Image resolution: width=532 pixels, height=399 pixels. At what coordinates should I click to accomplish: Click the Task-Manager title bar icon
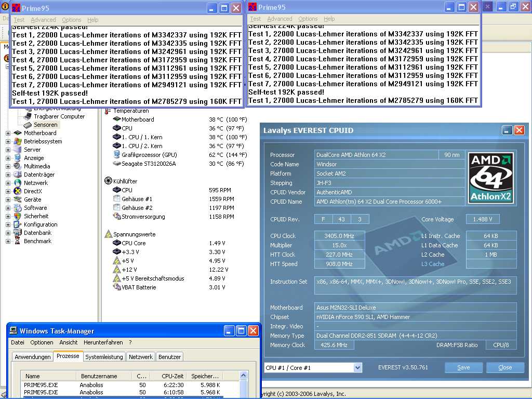14,330
